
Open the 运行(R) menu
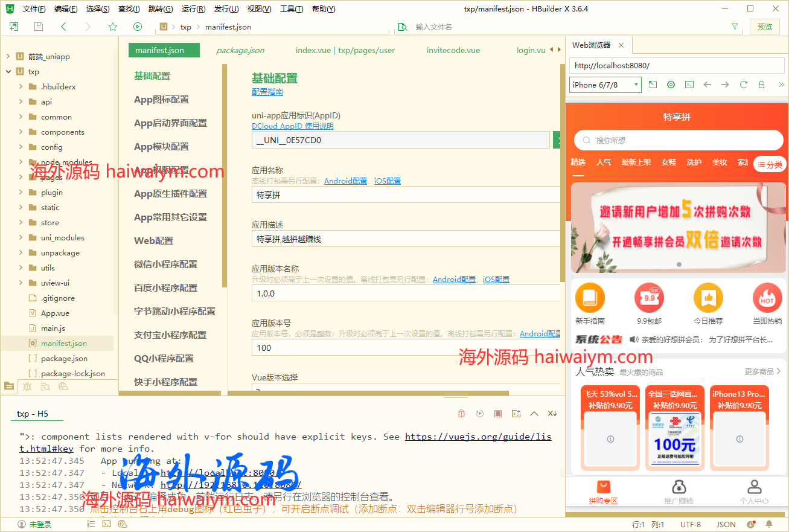point(193,9)
